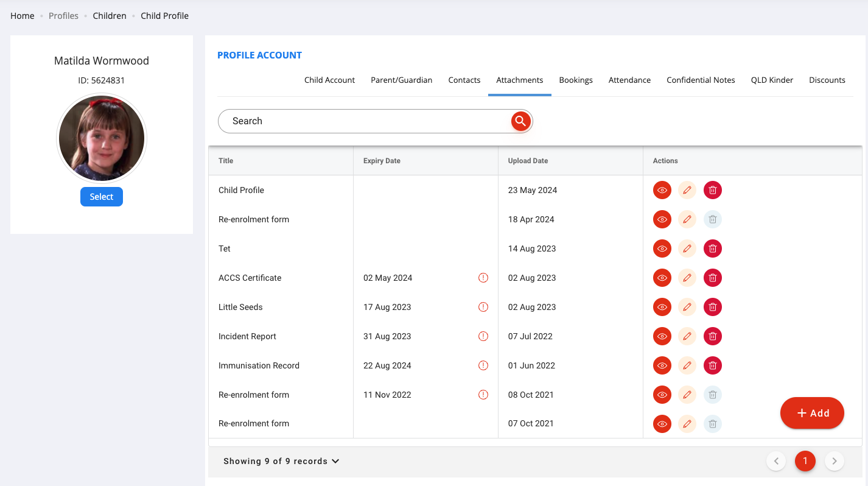Viewport: 868px width, 486px height.
Task: Select page 1 in pagination
Action: click(805, 461)
